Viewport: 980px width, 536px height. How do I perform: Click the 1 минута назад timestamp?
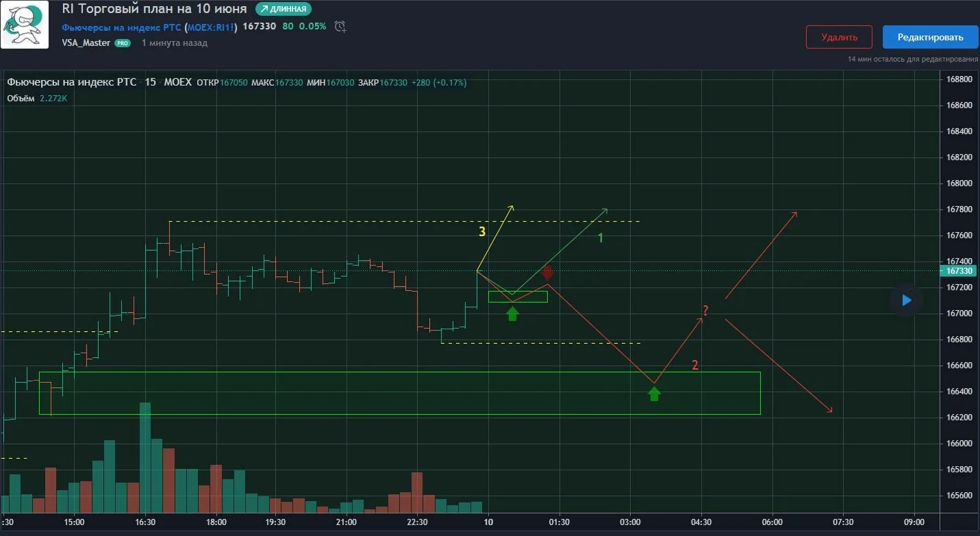[x=174, y=43]
